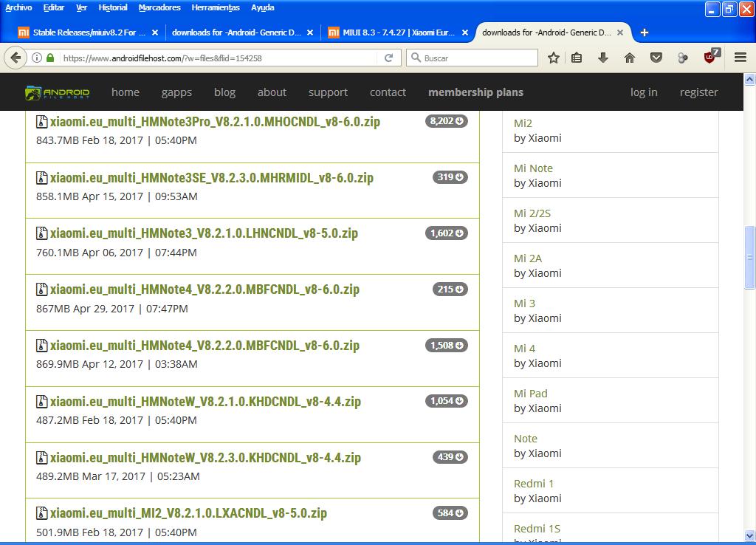Click the 319 download count badge
This screenshot has width=756, height=545.
tap(450, 177)
